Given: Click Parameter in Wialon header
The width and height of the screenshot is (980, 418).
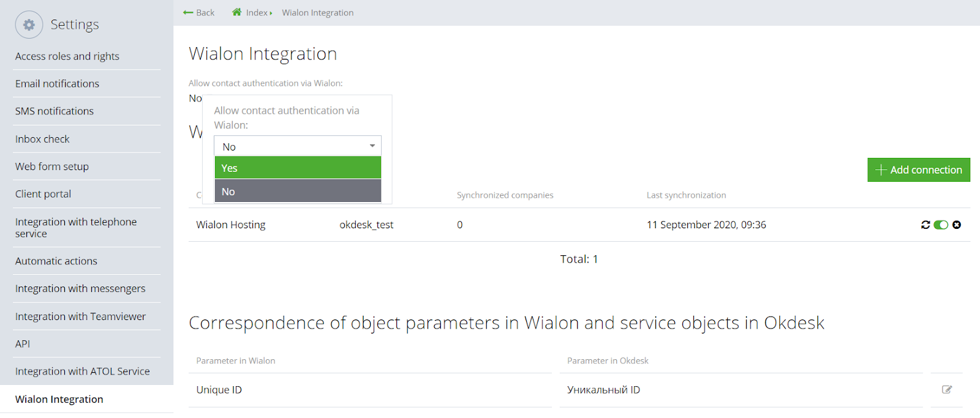Looking at the screenshot, I should point(236,360).
